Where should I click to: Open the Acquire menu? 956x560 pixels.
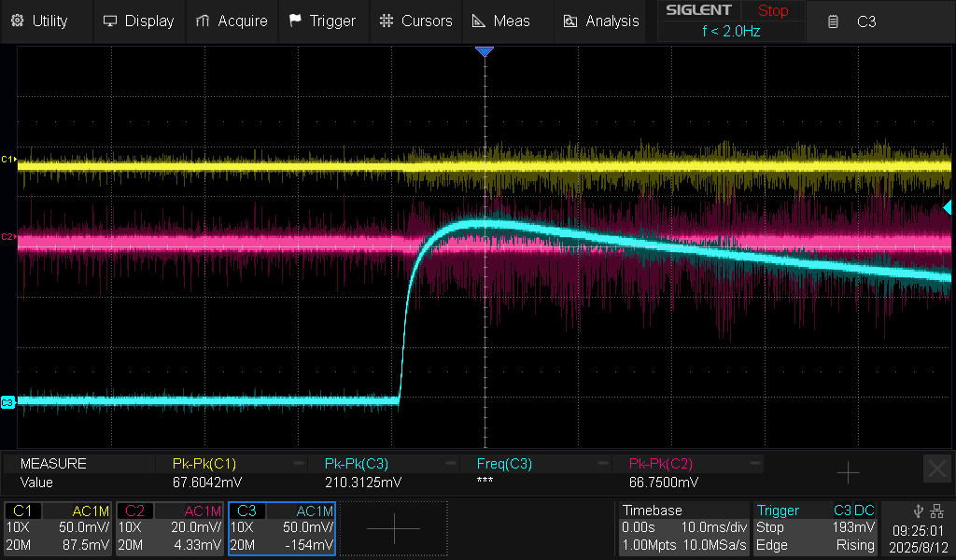coord(232,21)
